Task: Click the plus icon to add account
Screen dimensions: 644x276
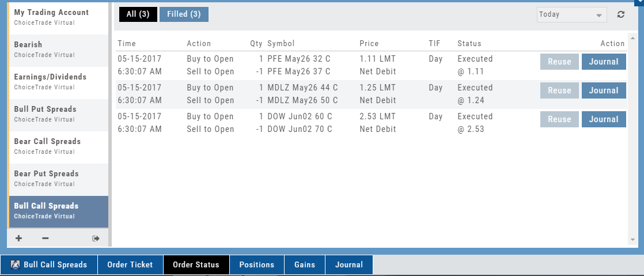Action: (19, 238)
